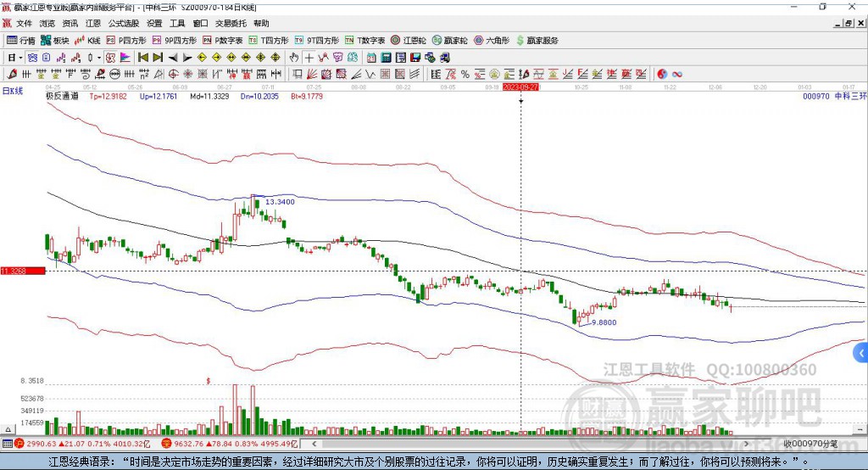Step chart left with black arrow
Image resolution: width=868 pixels, height=470 pixels.
pos(173,58)
